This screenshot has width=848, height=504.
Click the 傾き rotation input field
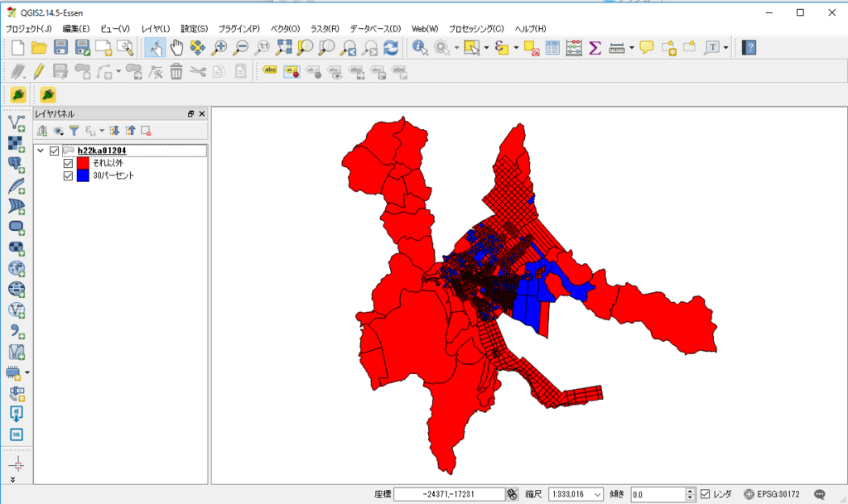pyautogui.click(x=658, y=494)
